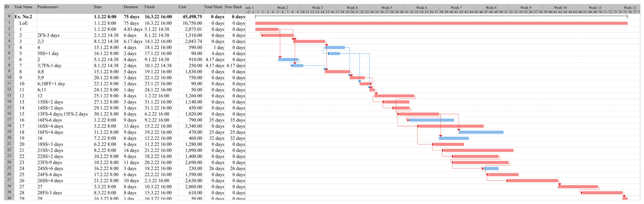The image size is (644, 204).
Task: Select the '2.3.22 16:00' finish date cell
Action: tap(157, 181)
